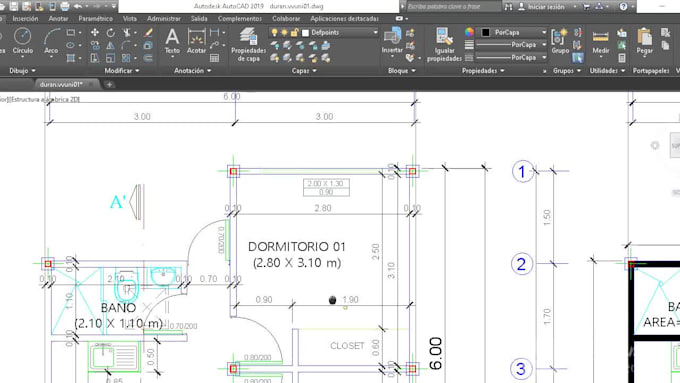This screenshot has width=680, height=383.
Task: Toggle layer on/off lightbulb for Defpoints
Action: (x=274, y=33)
